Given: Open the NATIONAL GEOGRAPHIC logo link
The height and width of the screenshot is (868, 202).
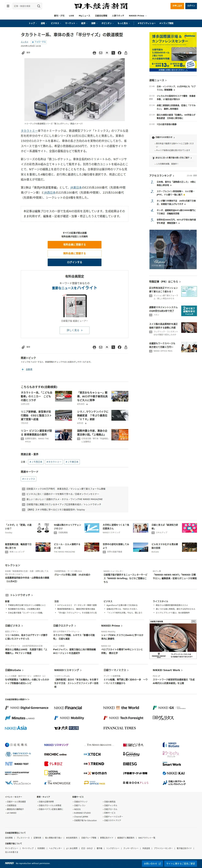Looking at the screenshot, I should click(x=52, y=773).
